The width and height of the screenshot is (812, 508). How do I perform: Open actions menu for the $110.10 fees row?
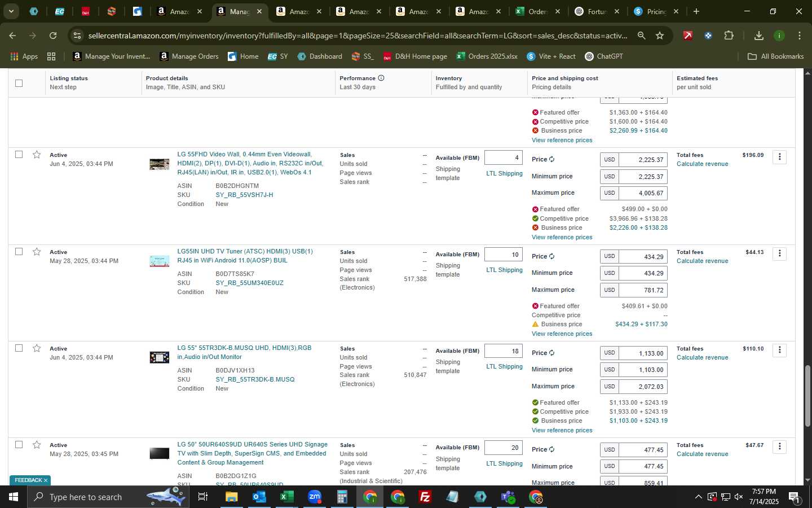point(779,350)
